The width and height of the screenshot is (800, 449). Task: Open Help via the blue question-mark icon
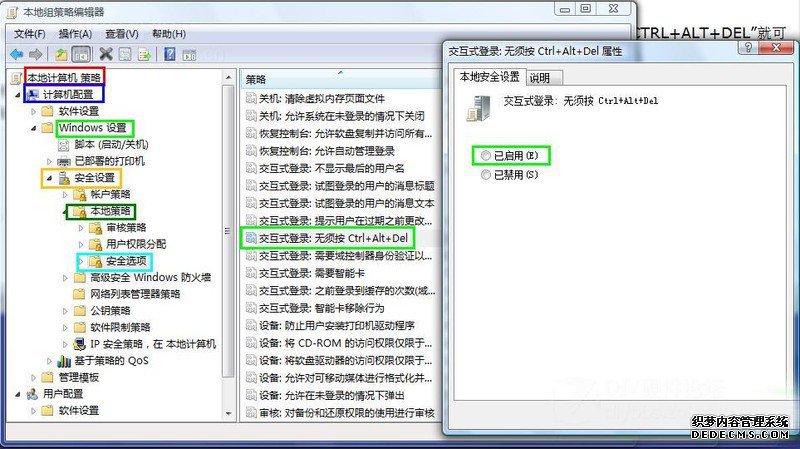[170, 54]
